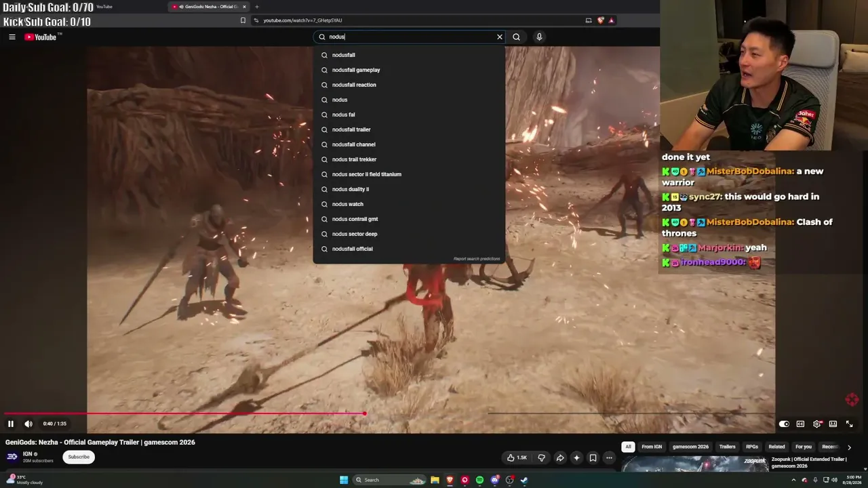
Task: Clear the search box text
Action: point(500,37)
